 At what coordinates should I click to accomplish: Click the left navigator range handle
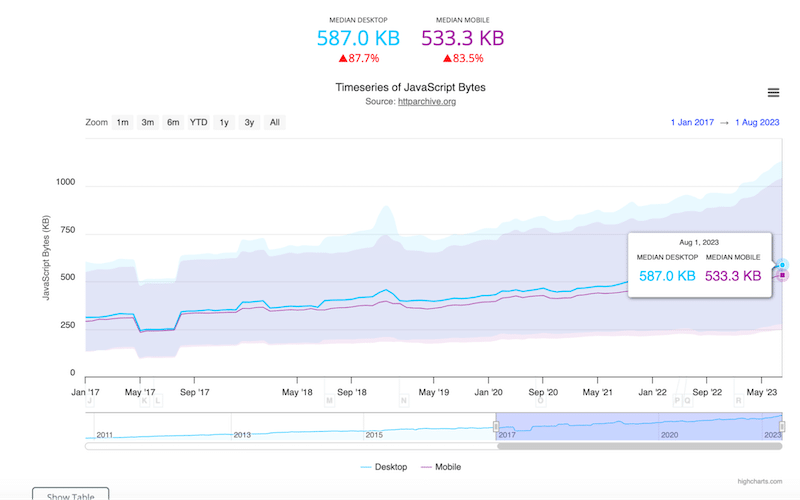coord(497,427)
